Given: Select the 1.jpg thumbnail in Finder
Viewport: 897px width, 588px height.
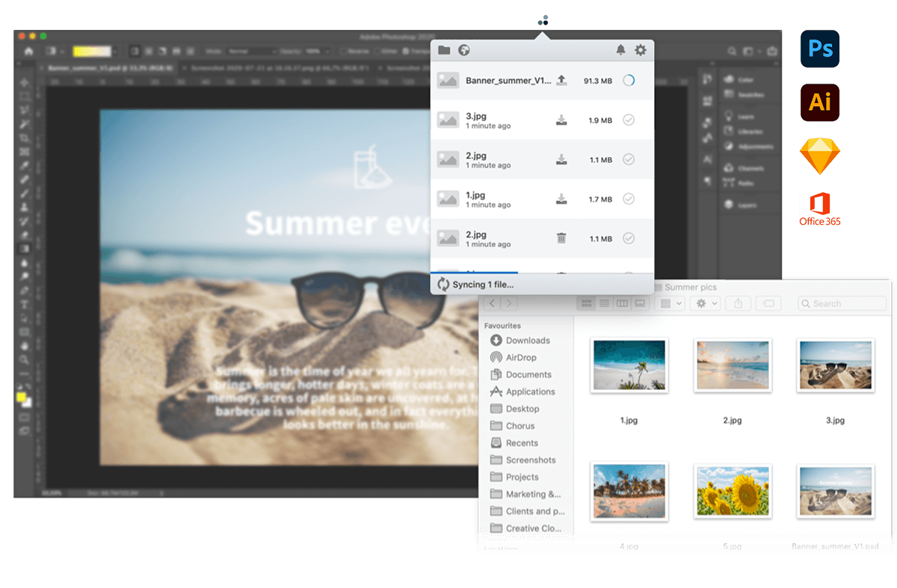Looking at the screenshot, I should pyautogui.click(x=629, y=365).
